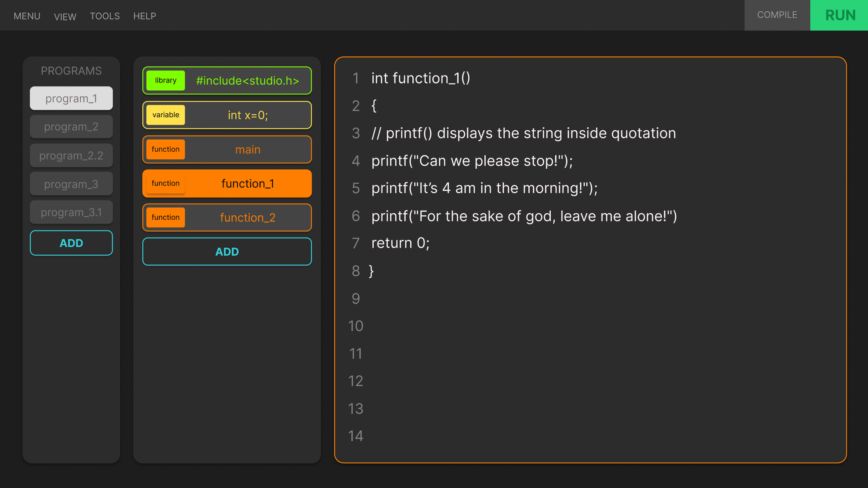This screenshot has width=868, height=488.
Task: Open program_3 in the sidebar
Action: pyautogui.click(x=71, y=184)
